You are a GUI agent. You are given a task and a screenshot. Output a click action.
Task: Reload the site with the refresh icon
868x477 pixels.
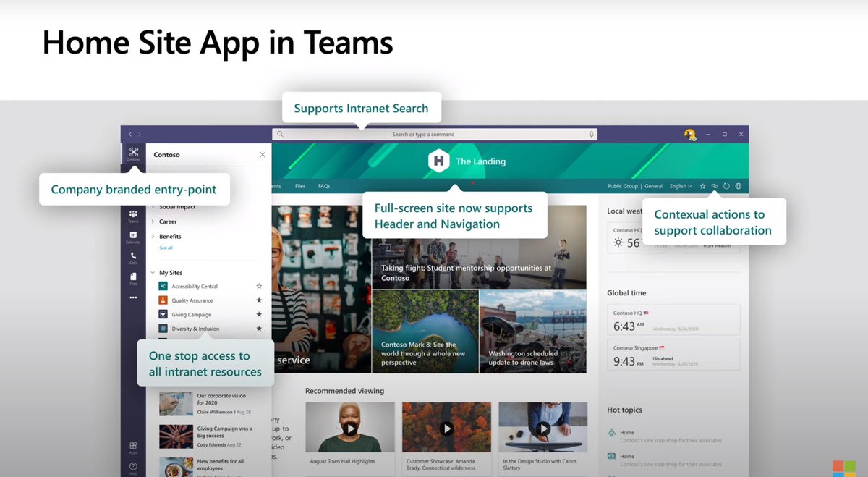pos(726,186)
